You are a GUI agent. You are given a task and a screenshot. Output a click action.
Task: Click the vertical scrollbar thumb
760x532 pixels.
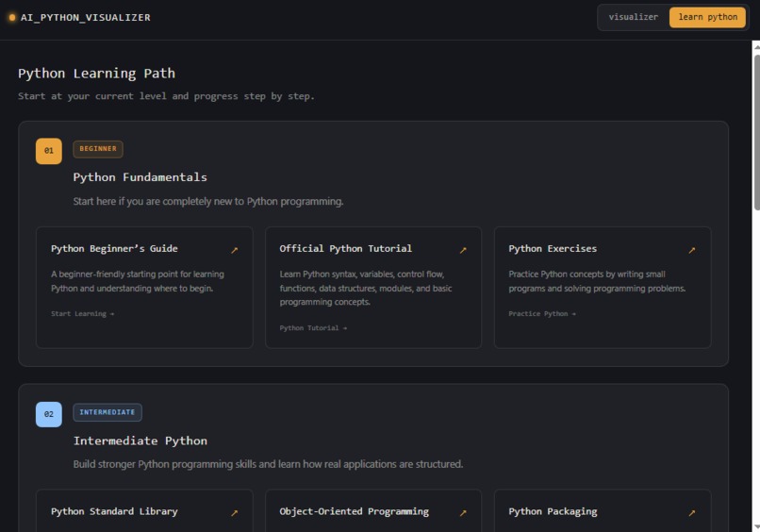(756, 132)
